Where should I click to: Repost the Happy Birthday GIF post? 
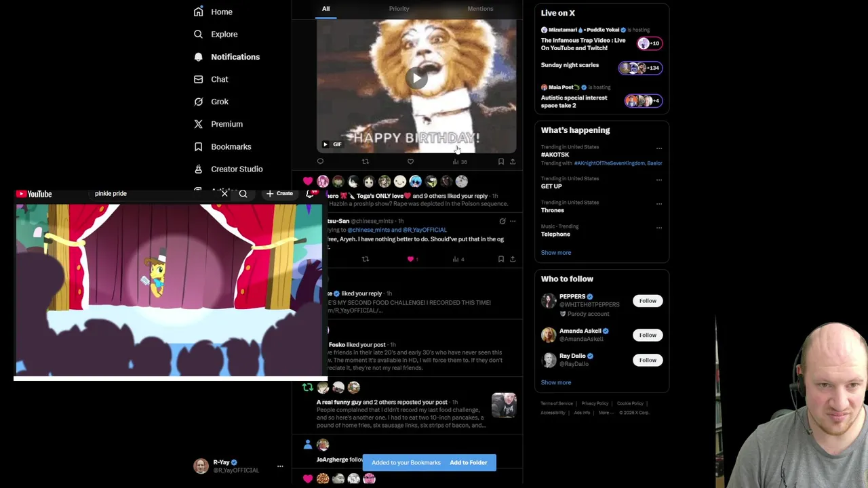pyautogui.click(x=365, y=161)
